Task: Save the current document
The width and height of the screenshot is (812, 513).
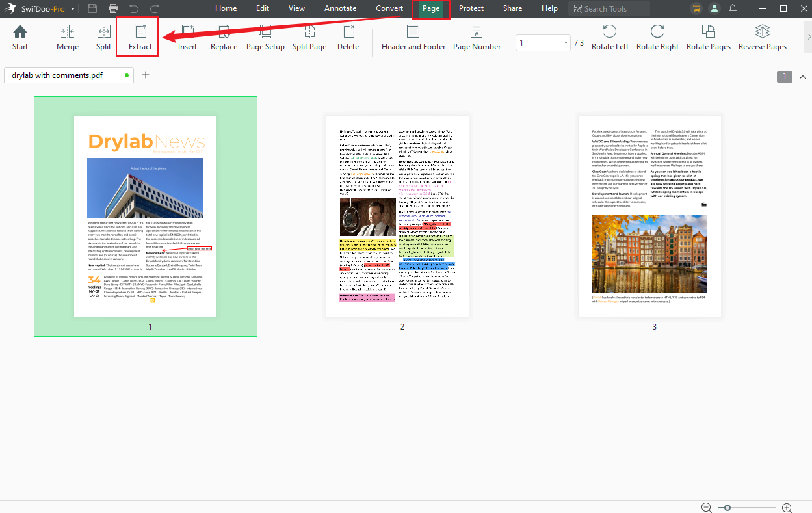Action: tap(93, 8)
